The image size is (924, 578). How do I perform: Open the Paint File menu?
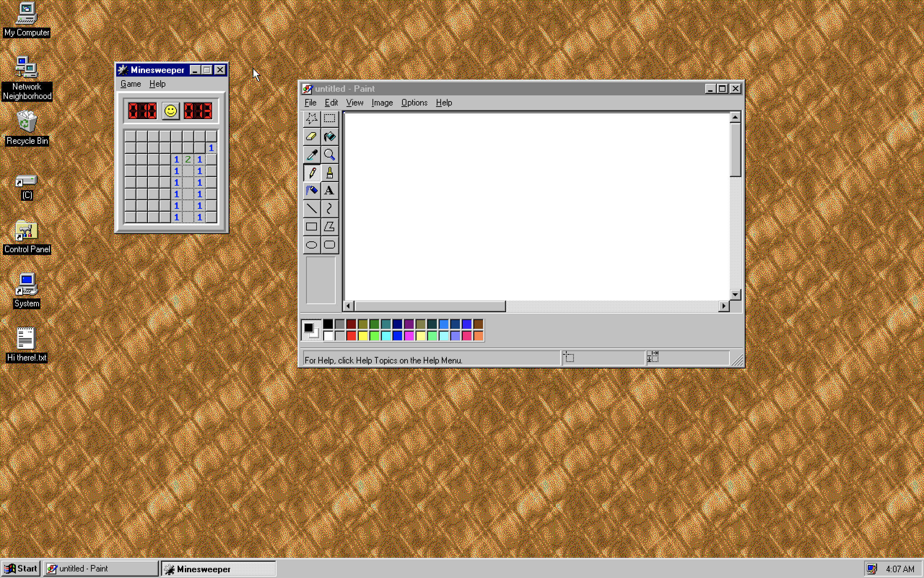310,103
